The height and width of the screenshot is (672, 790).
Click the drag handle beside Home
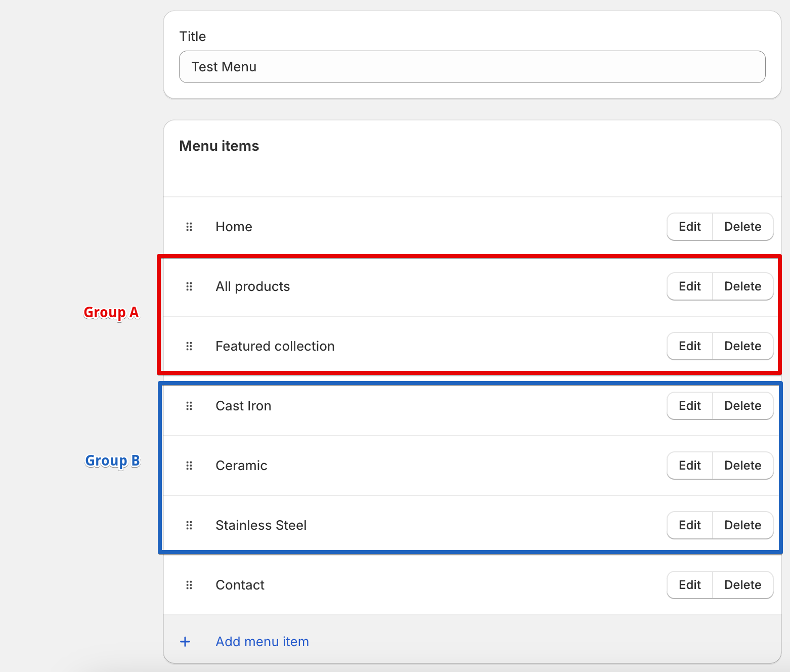pyautogui.click(x=189, y=227)
